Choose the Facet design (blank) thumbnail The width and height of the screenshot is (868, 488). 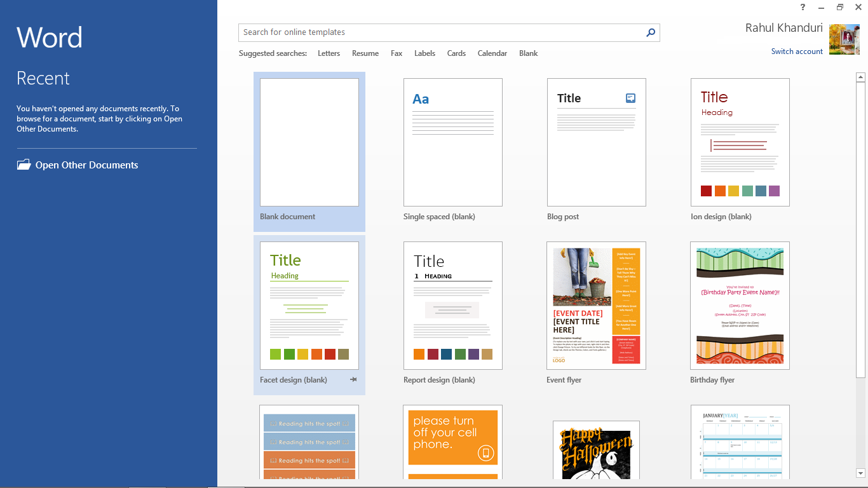coord(309,306)
